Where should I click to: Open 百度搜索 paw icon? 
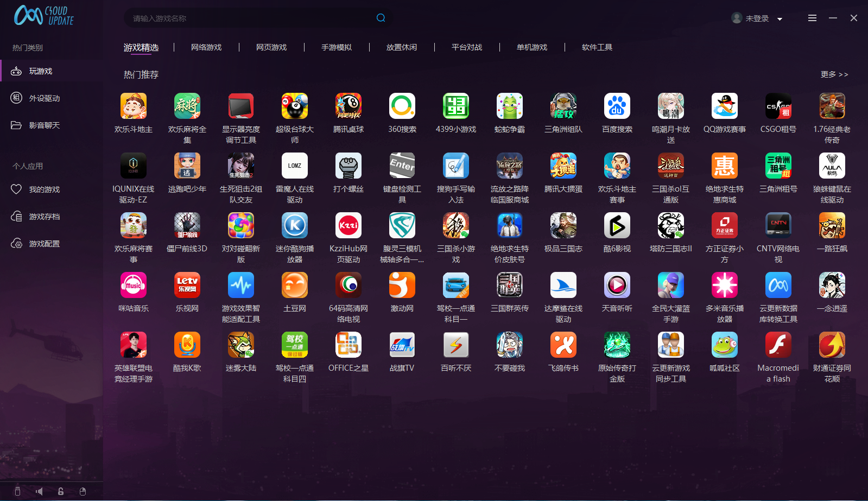click(x=617, y=106)
